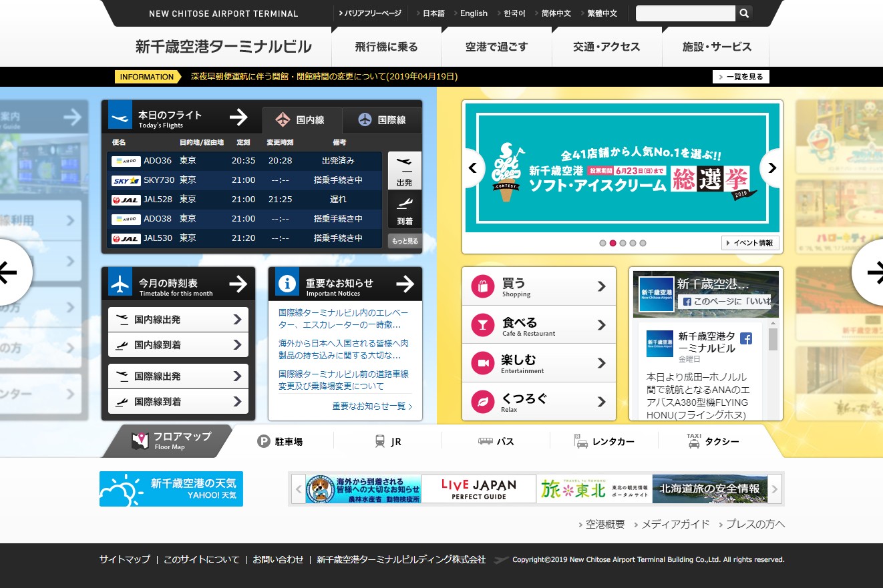Click the Shopping bag icon
This screenshot has height=588, width=883.
point(482,286)
